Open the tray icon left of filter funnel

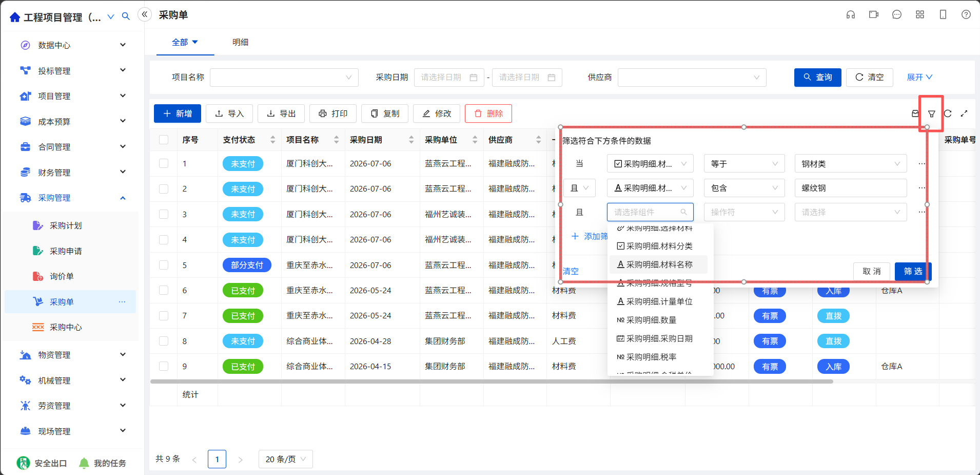[x=915, y=113]
